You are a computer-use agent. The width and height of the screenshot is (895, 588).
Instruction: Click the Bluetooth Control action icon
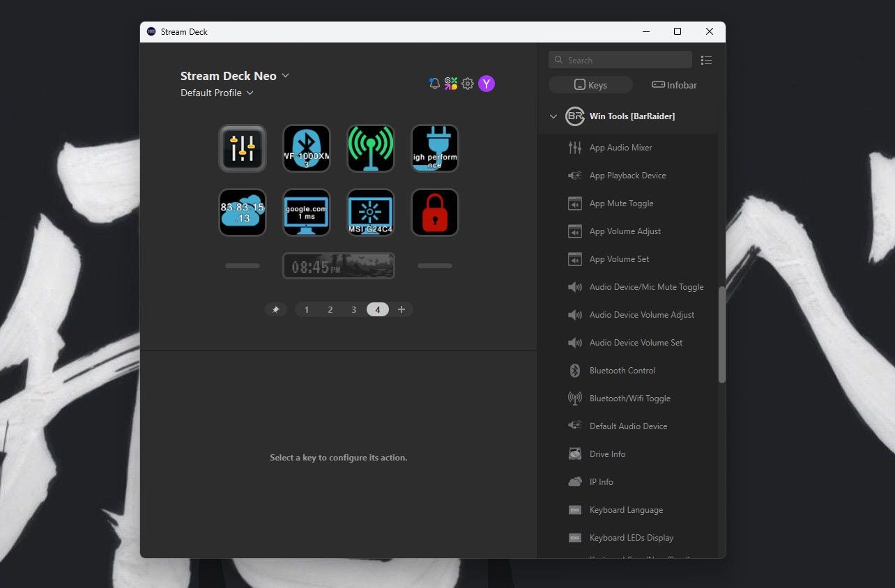point(575,371)
